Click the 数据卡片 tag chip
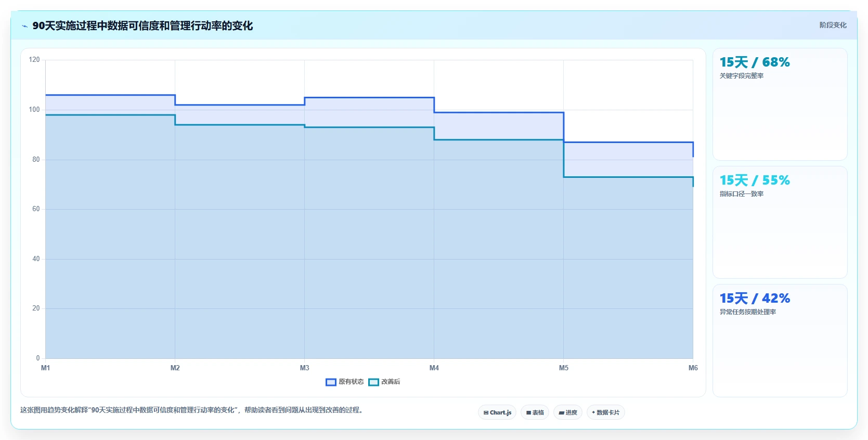 pyautogui.click(x=605, y=412)
